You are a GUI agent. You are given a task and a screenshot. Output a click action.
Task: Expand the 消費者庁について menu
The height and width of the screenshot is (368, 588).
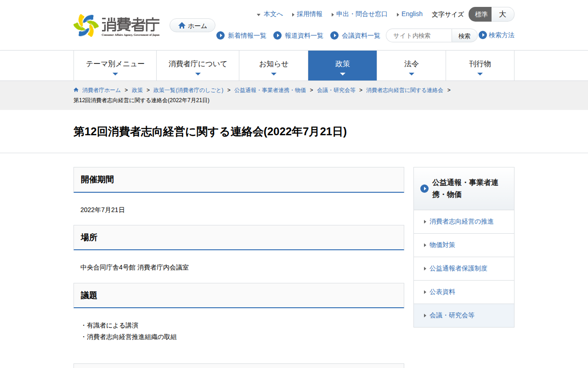tap(198, 66)
